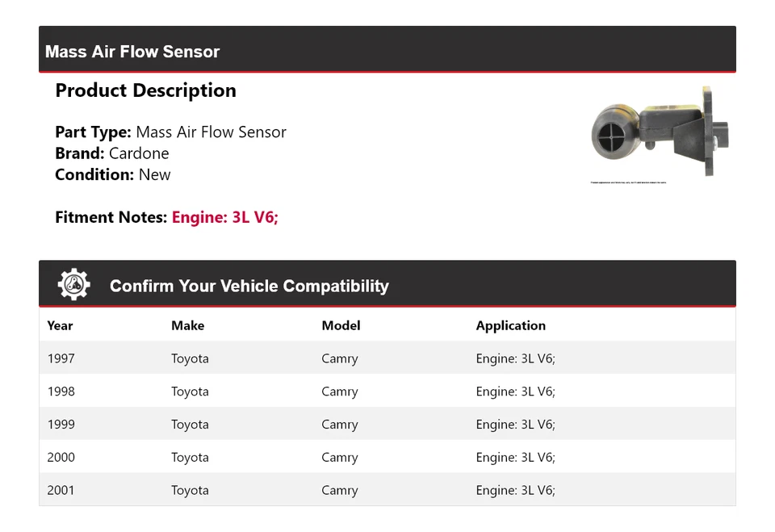775x532 pixels.
Task: Click the red 'Engine: 3L V6;' fitment note
Action: [224, 217]
